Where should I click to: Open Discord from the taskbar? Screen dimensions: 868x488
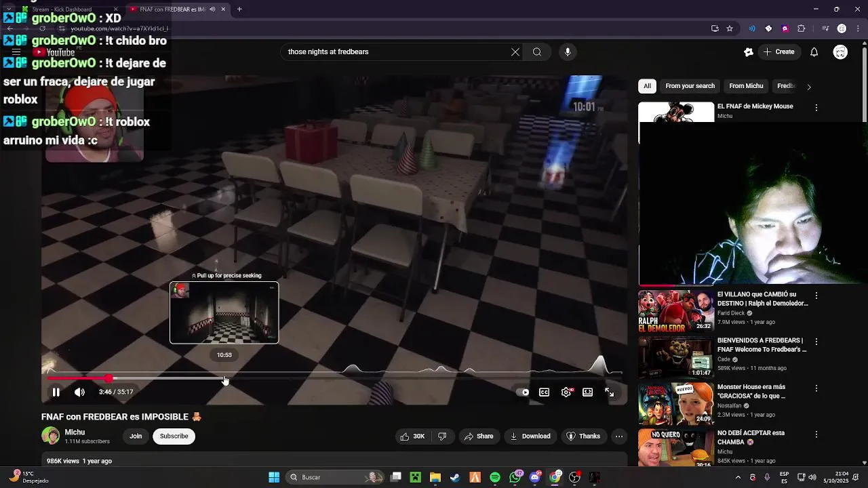coord(535,477)
